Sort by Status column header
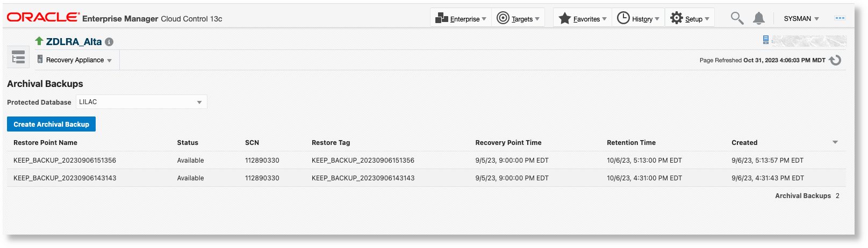The height and width of the screenshot is (248, 868). tap(188, 143)
